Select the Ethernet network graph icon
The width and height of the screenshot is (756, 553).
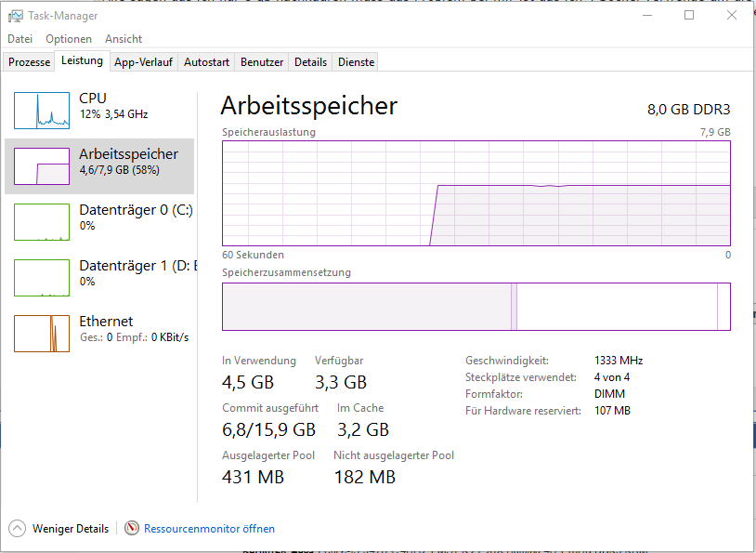click(42, 334)
